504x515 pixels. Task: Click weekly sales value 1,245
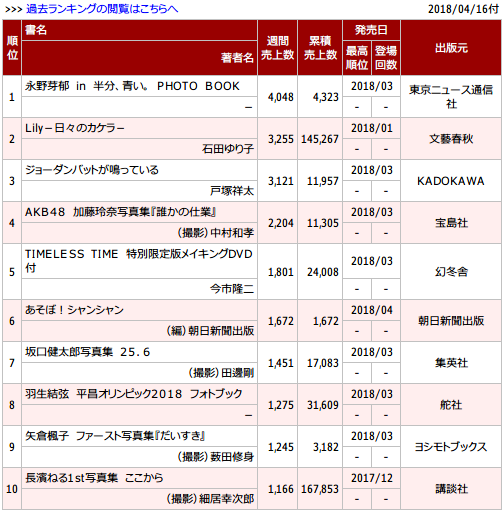[x=281, y=447]
